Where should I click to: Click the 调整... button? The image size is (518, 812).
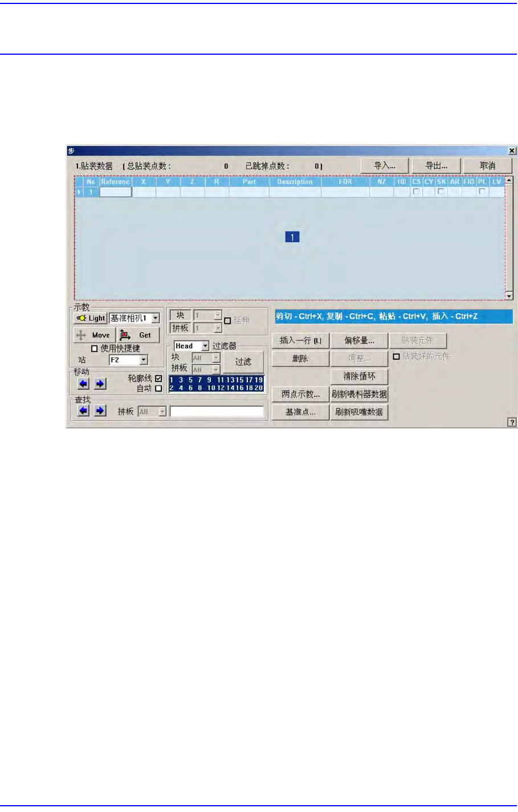point(359,358)
